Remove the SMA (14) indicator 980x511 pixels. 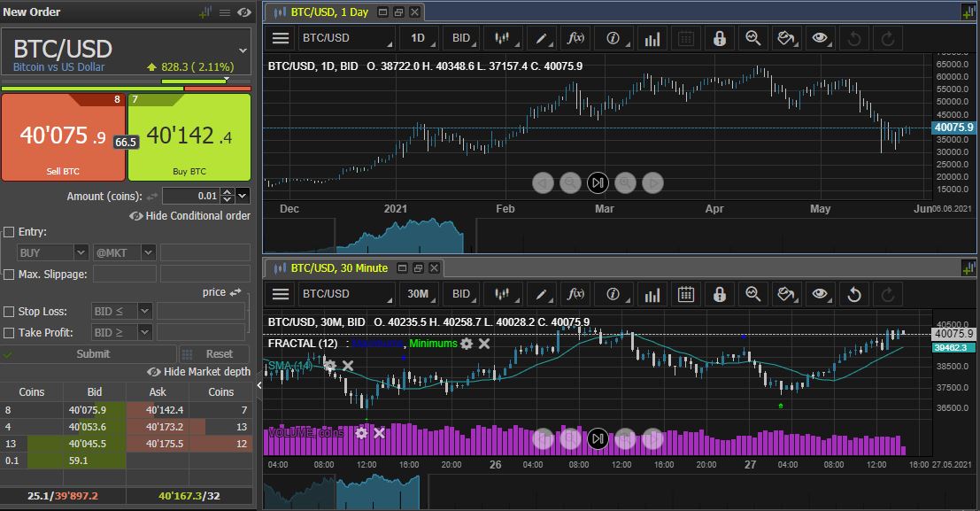coord(348,366)
